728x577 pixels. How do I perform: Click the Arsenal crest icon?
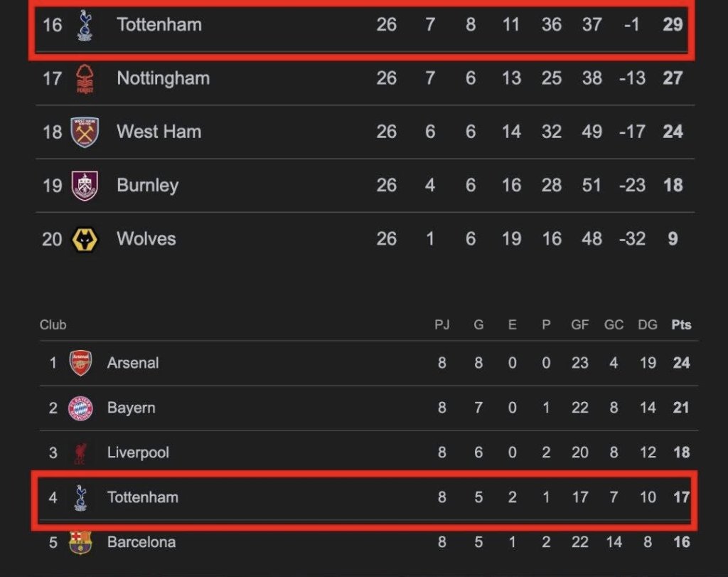(80, 363)
